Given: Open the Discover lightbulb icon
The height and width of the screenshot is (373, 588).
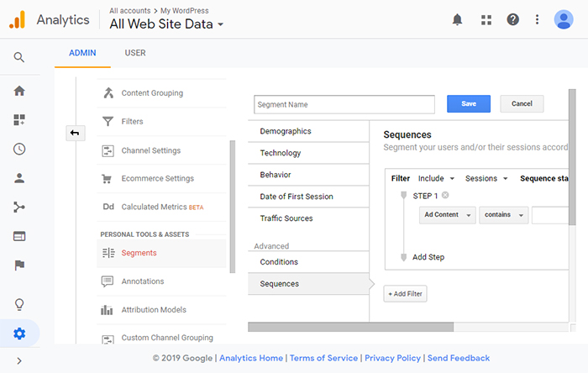Looking at the screenshot, I should pos(19,304).
